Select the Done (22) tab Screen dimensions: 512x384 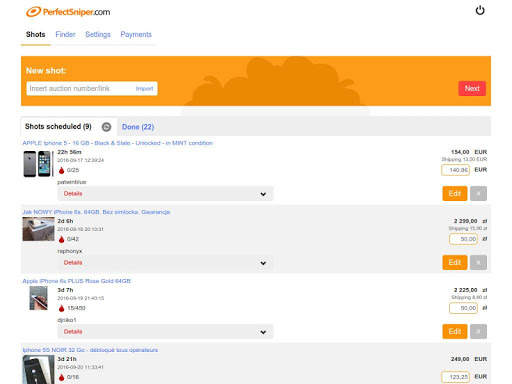(138, 127)
